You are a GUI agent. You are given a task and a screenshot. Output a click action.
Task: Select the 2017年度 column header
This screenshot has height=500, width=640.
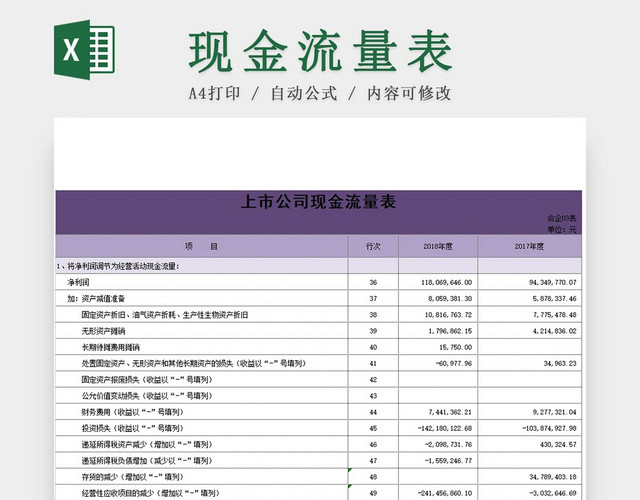point(530,246)
